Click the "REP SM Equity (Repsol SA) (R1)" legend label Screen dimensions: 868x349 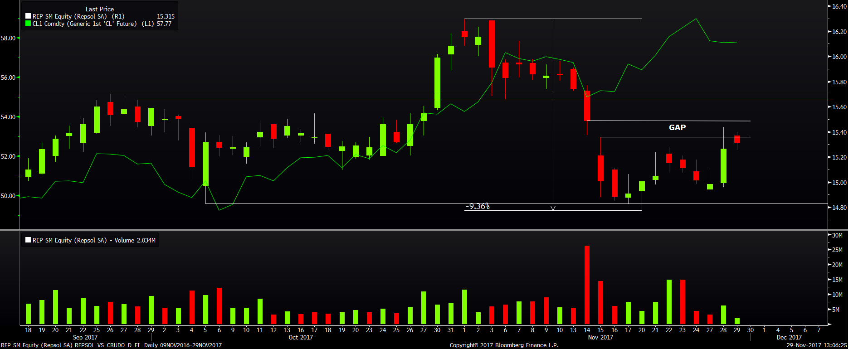pyautogui.click(x=78, y=16)
